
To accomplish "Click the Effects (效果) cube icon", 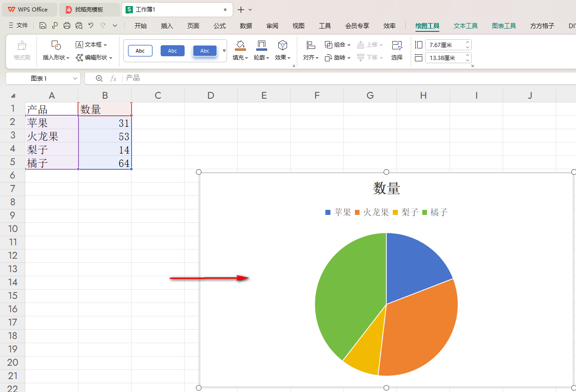I will pos(282,45).
